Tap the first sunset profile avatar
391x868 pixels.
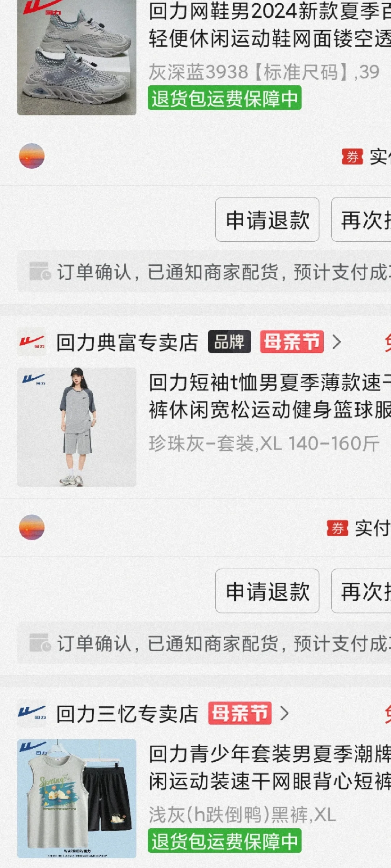pos(32,156)
